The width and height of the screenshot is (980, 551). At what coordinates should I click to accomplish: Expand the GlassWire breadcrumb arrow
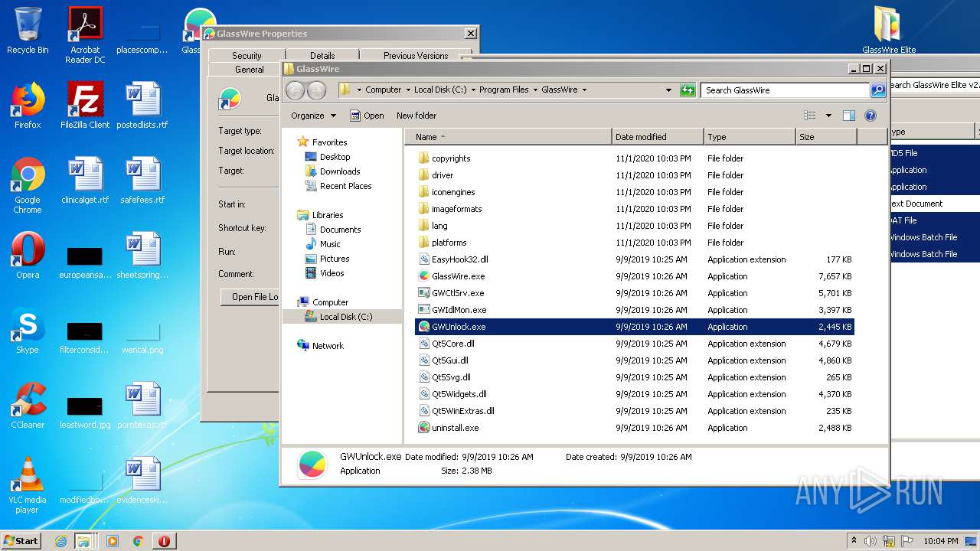coord(584,90)
